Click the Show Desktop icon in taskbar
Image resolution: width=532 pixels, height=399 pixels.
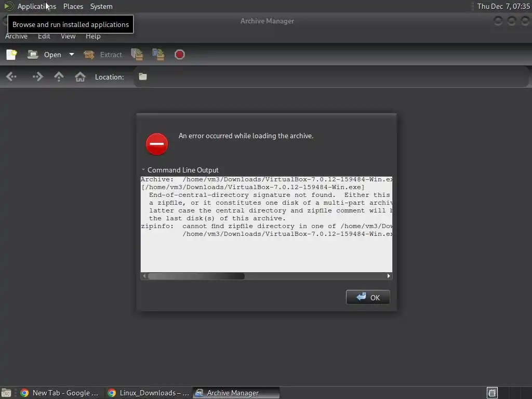(x=6, y=393)
